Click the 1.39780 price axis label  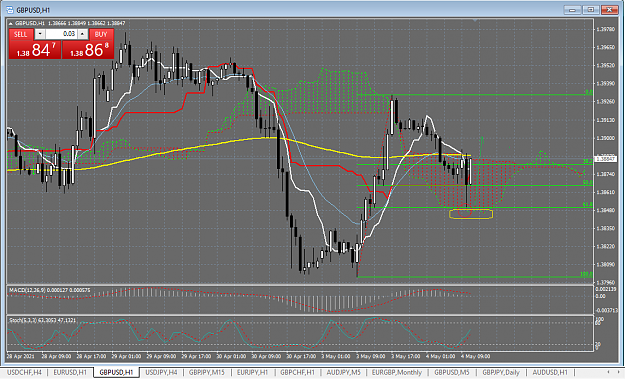(x=605, y=29)
